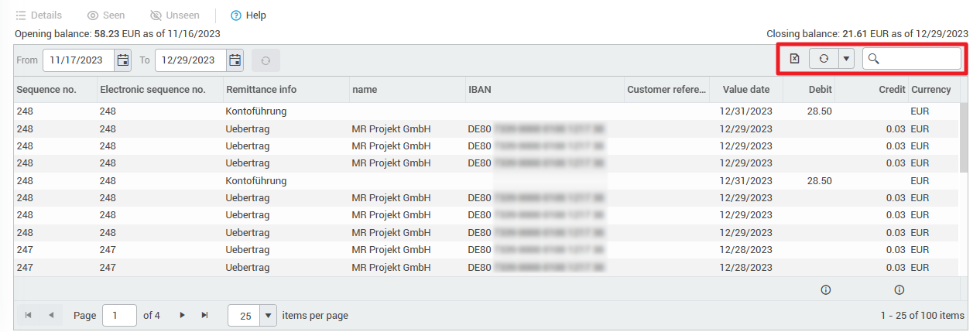The image size is (980, 332).
Task: Click the Details toolbar button
Action: click(21, 15)
